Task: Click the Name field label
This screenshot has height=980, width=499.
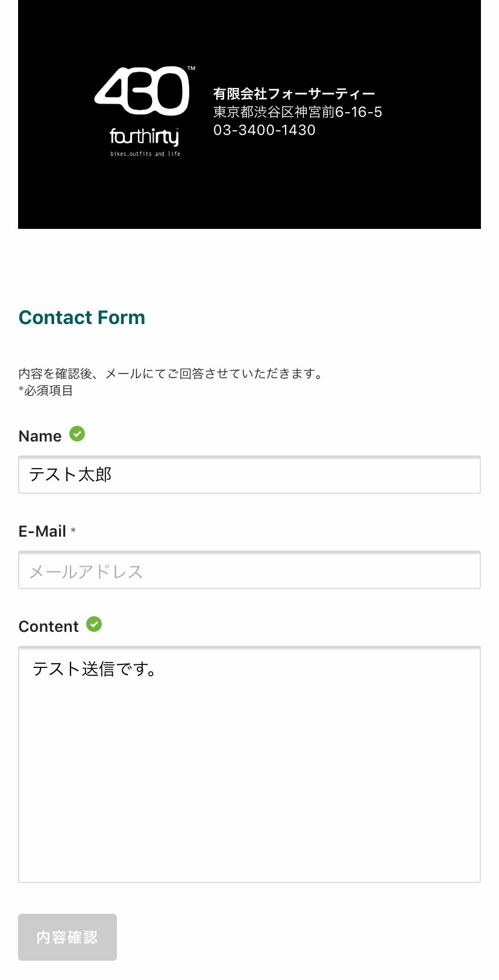Action: pyautogui.click(x=40, y=436)
